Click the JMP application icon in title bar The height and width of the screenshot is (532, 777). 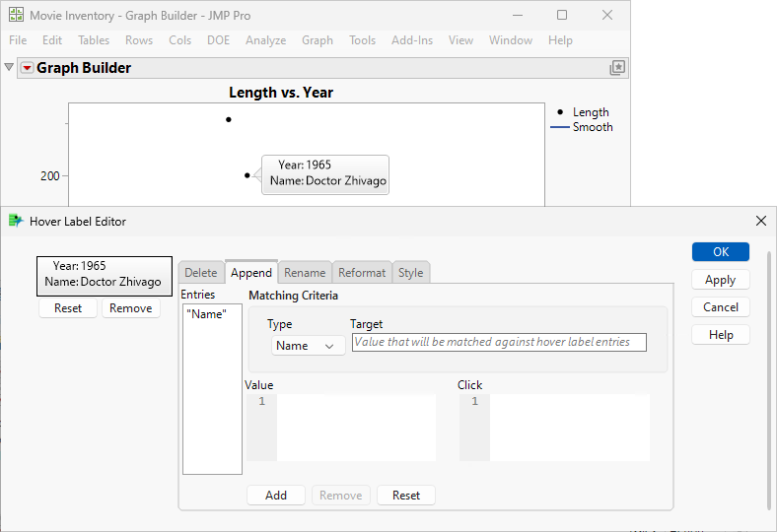[16, 16]
